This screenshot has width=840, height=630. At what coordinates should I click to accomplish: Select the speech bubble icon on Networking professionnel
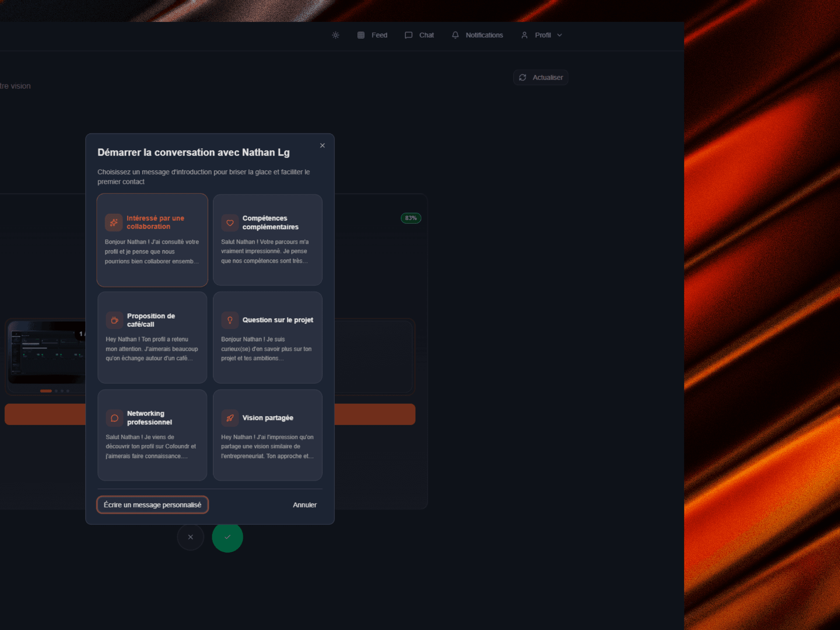(x=114, y=417)
